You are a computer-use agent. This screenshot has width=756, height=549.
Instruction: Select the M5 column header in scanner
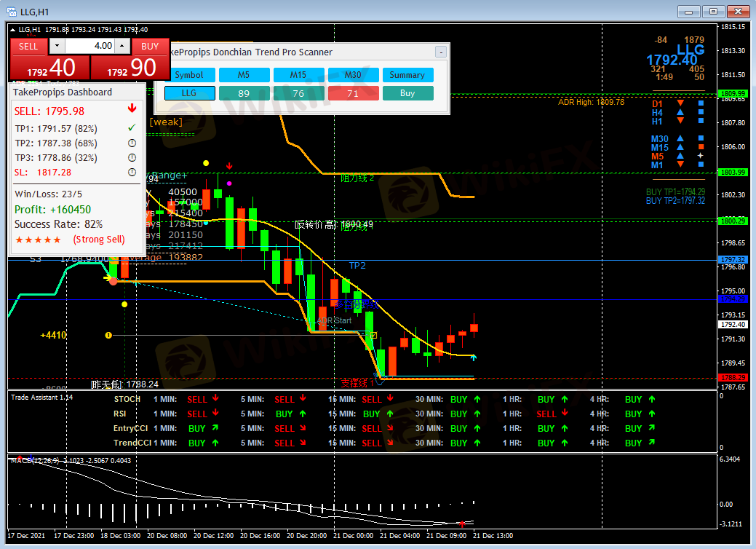(244, 75)
